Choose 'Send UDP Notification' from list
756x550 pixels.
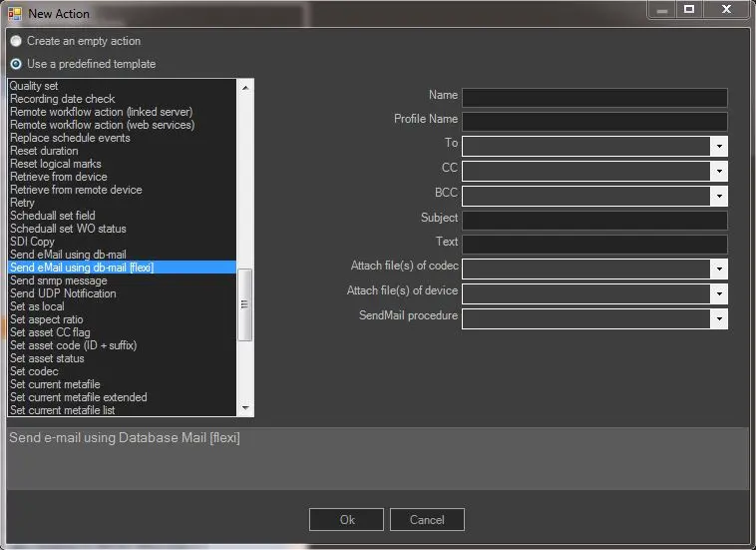pyautogui.click(x=63, y=293)
